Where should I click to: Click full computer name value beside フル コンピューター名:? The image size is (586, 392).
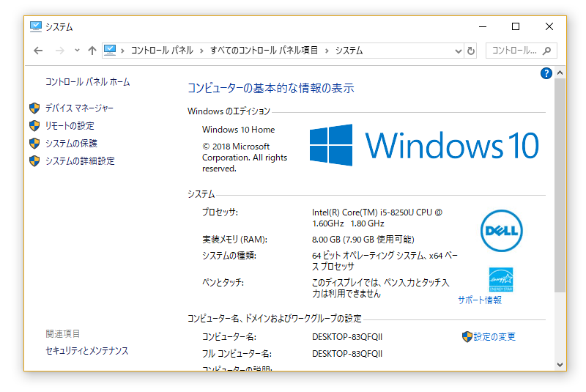click(347, 354)
